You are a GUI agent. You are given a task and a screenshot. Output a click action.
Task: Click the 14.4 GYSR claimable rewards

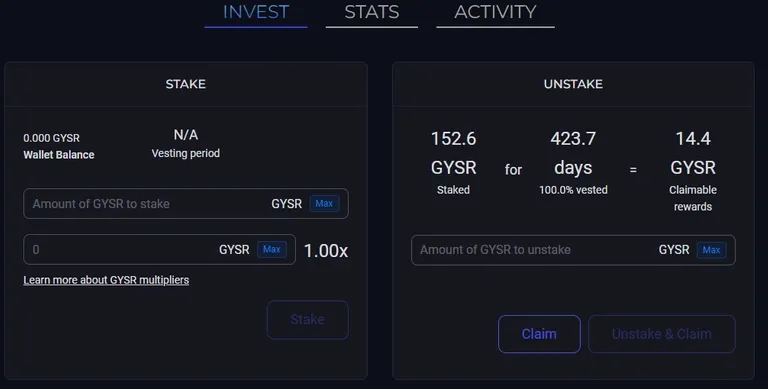point(693,153)
